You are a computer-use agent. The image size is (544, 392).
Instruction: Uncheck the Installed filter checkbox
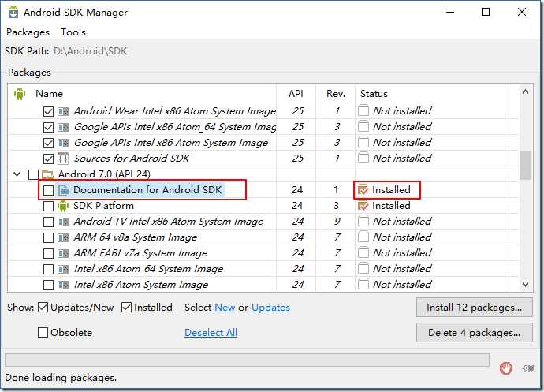tap(127, 308)
